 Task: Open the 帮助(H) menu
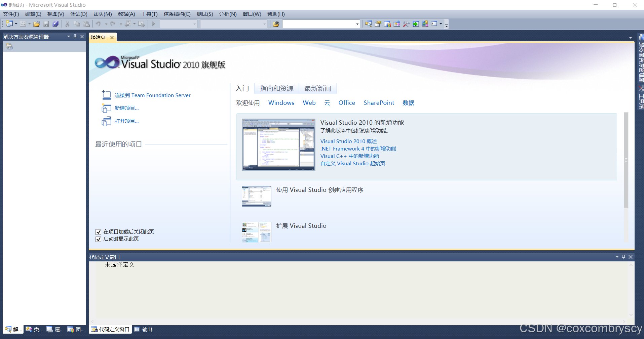[x=276, y=14]
